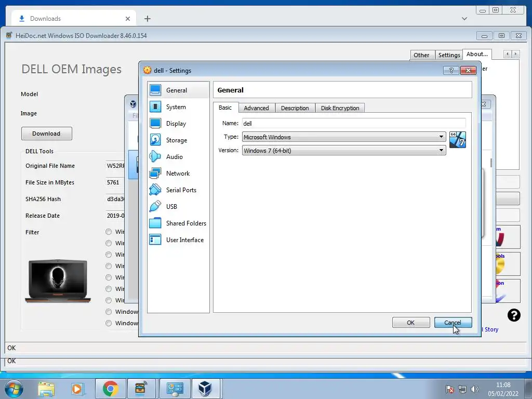Expand the Version dropdown showing Windows 7 (64-bit)
The height and width of the screenshot is (399, 532).
(344, 150)
